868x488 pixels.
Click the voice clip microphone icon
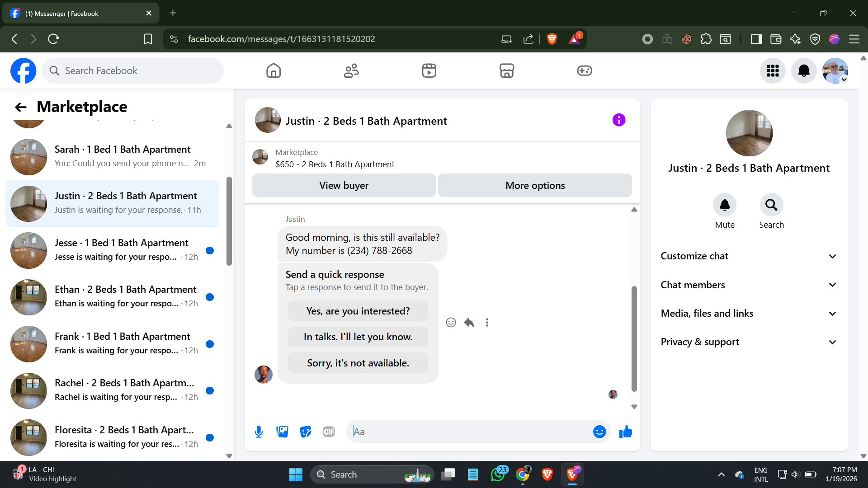coord(259,432)
